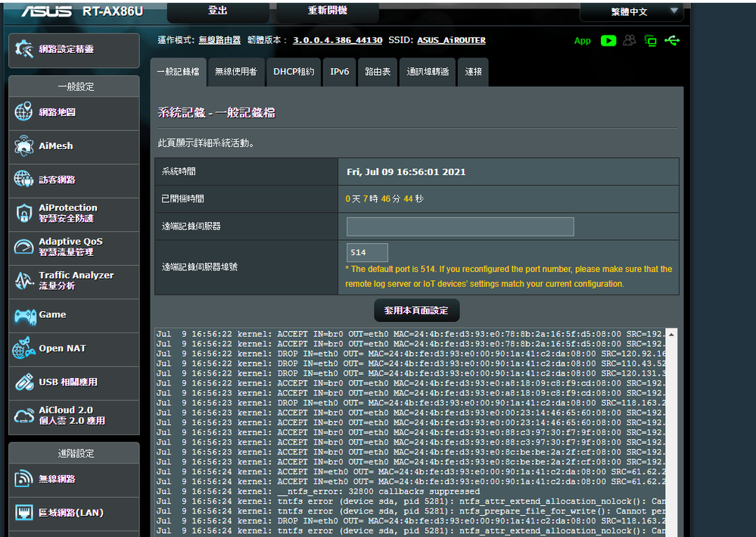756x537 pixels.
Task: Click the remote log server port field showing 514
Action: click(x=367, y=253)
